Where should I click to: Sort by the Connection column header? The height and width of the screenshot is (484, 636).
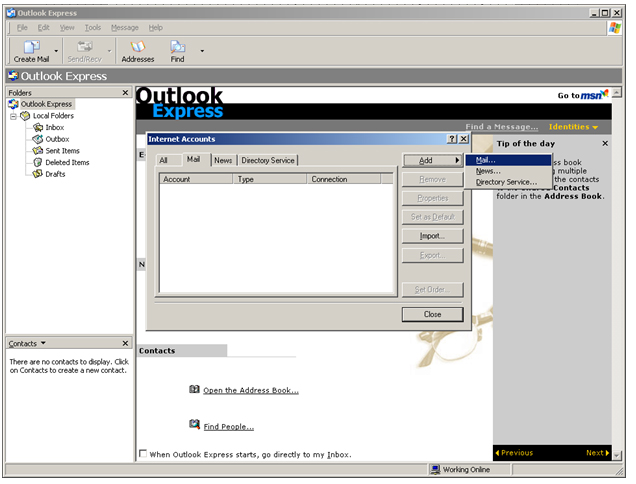point(344,179)
